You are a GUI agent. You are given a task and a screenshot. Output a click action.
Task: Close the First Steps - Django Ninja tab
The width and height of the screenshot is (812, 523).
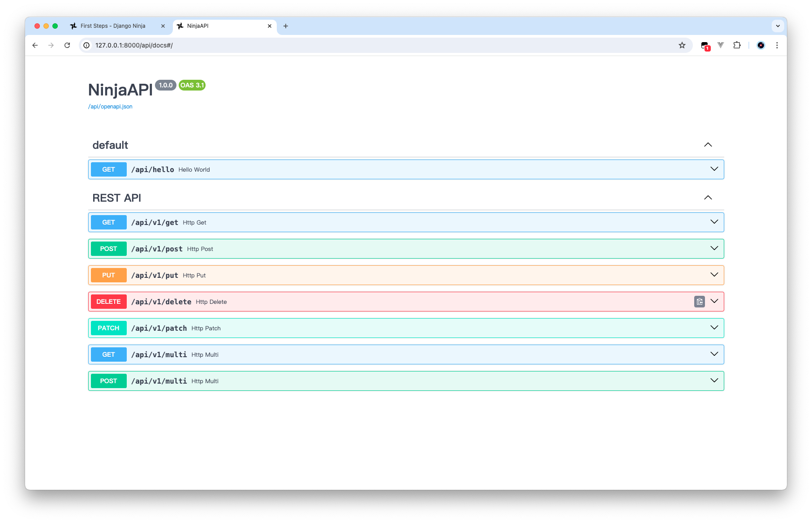163,26
